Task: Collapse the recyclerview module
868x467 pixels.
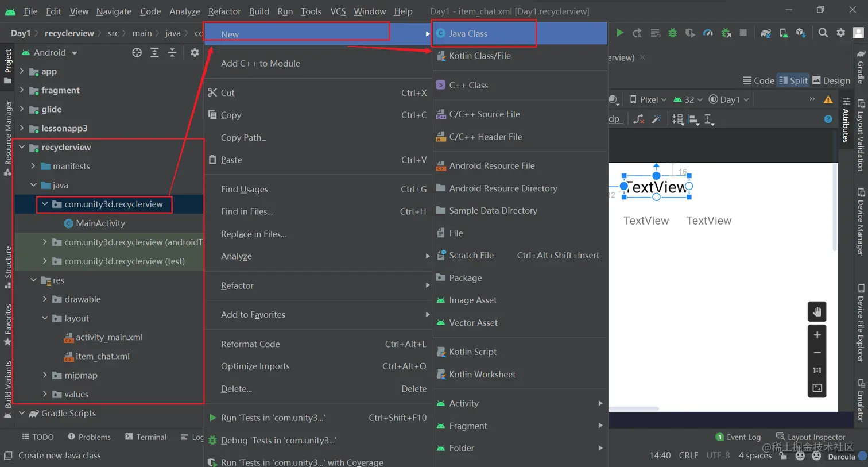Action: (22, 147)
